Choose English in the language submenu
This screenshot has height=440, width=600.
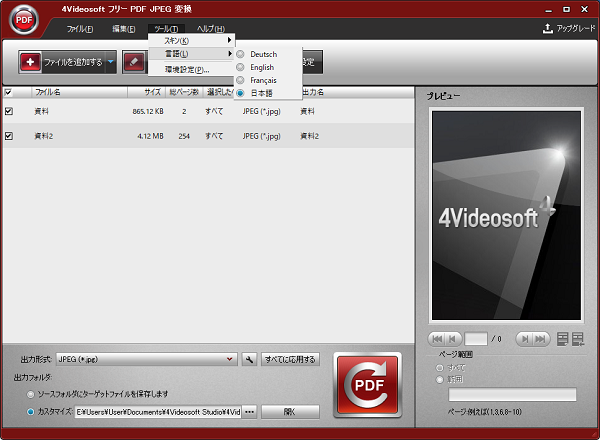pyautogui.click(x=262, y=67)
